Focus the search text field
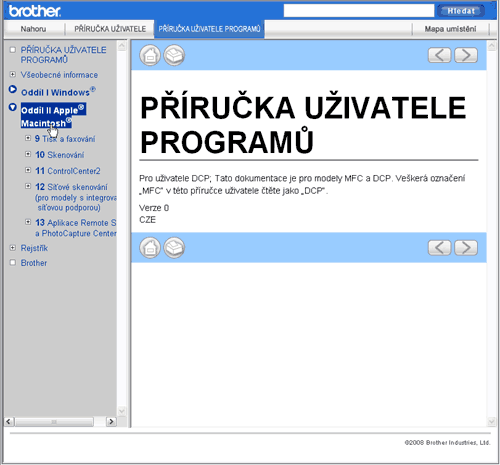Viewport: 500px width, 465px height. (x=359, y=11)
